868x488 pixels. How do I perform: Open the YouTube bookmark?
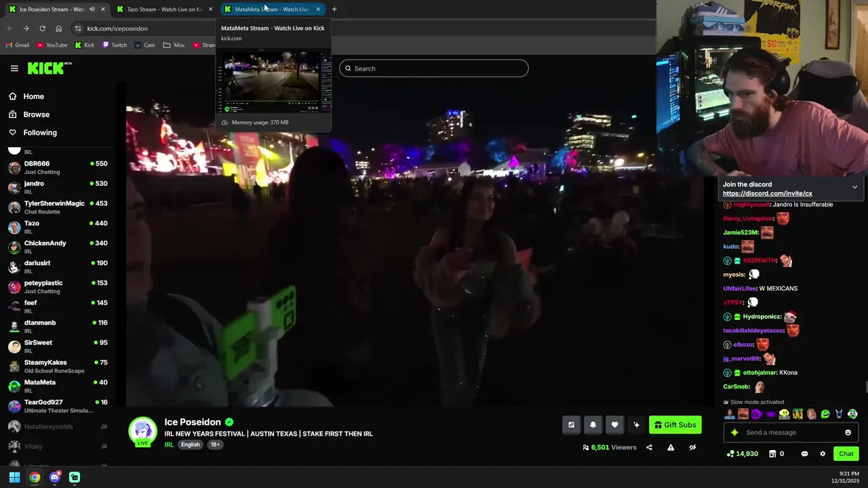point(52,45)
